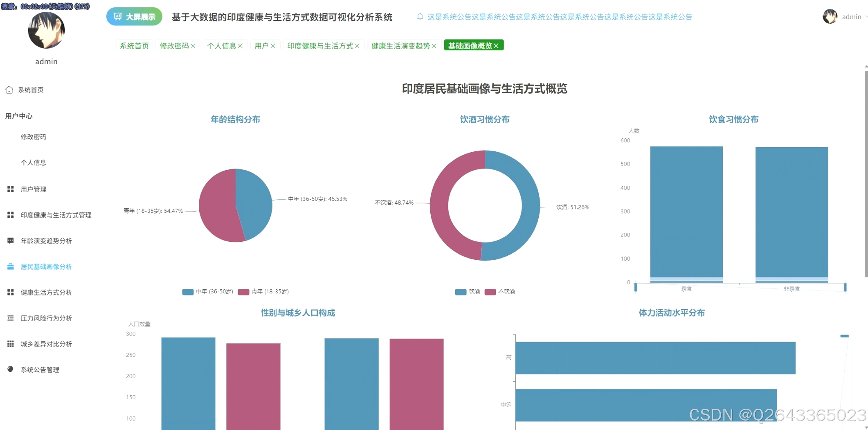Click the small admin avatar in the top-right
This screenshot has width=868, height=430.
click(x=830, y=16)
